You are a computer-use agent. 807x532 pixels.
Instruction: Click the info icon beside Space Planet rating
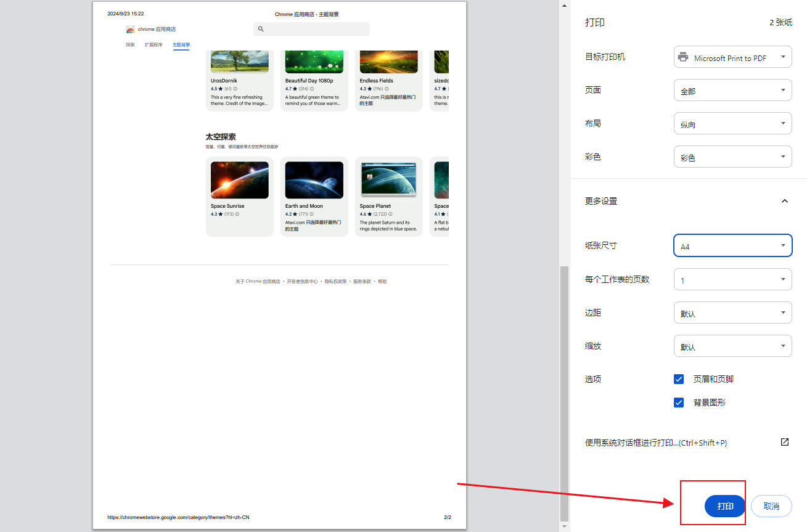pos(390,215)
